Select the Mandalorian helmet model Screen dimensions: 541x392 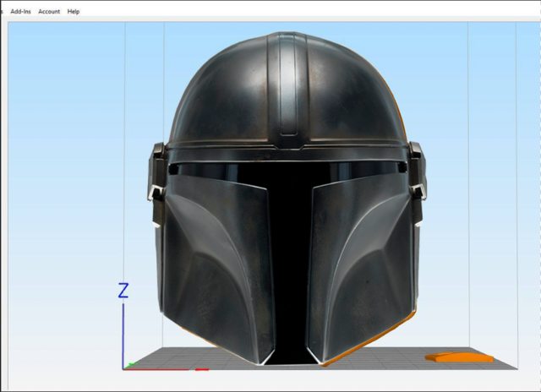click(287, 199)
